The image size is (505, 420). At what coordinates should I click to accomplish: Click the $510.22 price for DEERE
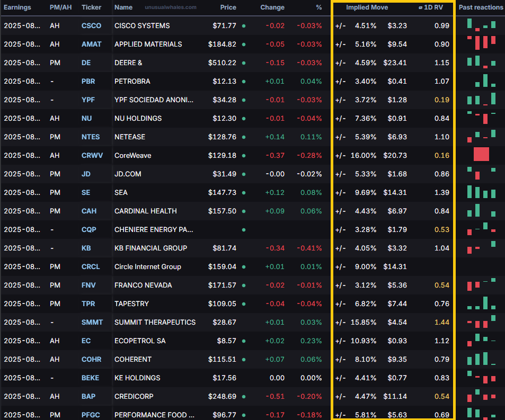(222, 62)
